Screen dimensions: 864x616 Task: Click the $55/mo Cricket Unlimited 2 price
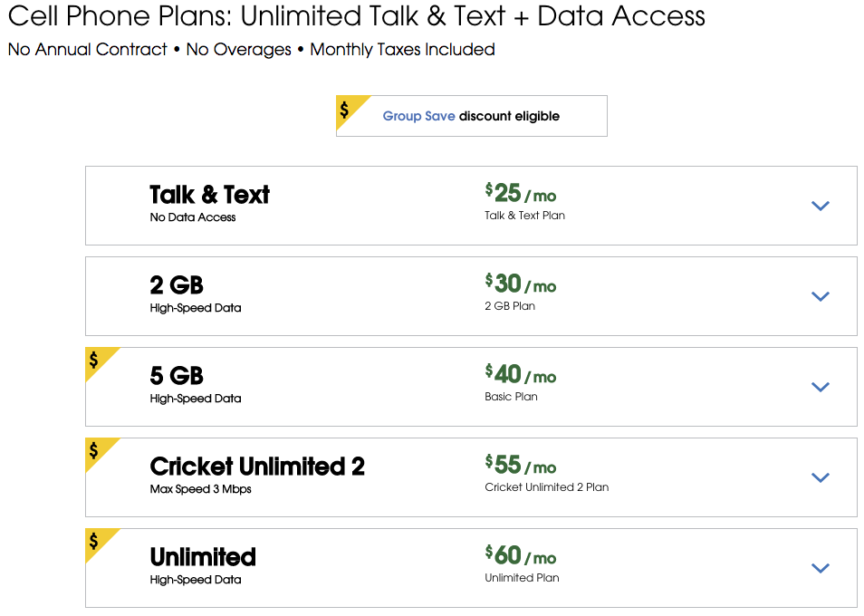pyautogui.click(x=512, y=465)
